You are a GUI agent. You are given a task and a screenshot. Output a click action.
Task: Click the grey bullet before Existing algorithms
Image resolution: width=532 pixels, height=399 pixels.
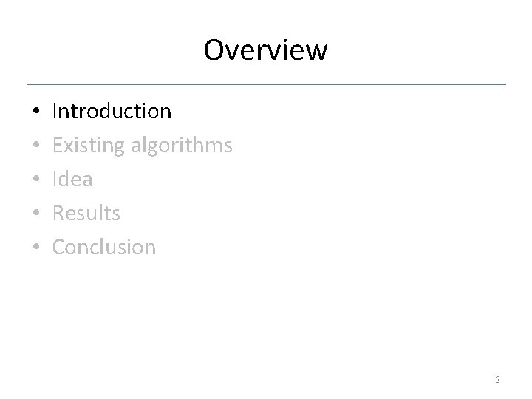point(36,145)
